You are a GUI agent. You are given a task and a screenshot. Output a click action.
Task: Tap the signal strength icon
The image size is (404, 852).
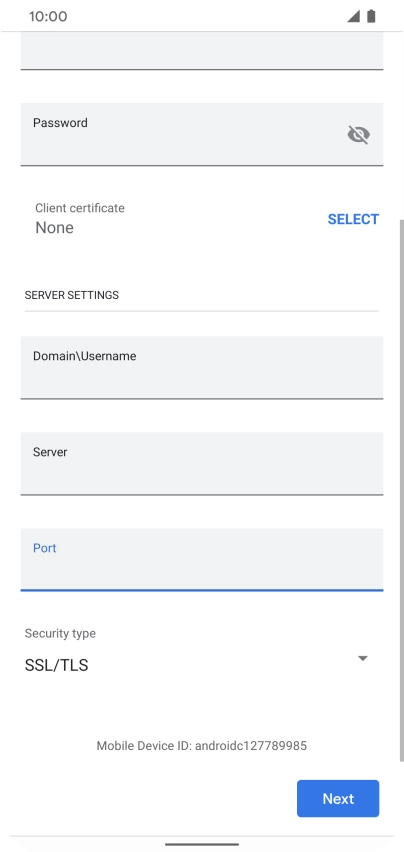pos(353,16)
